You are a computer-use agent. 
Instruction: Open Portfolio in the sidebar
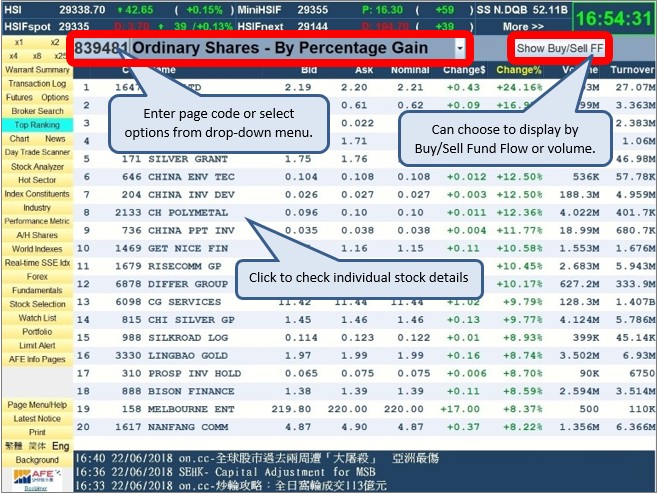pos(37,332)
